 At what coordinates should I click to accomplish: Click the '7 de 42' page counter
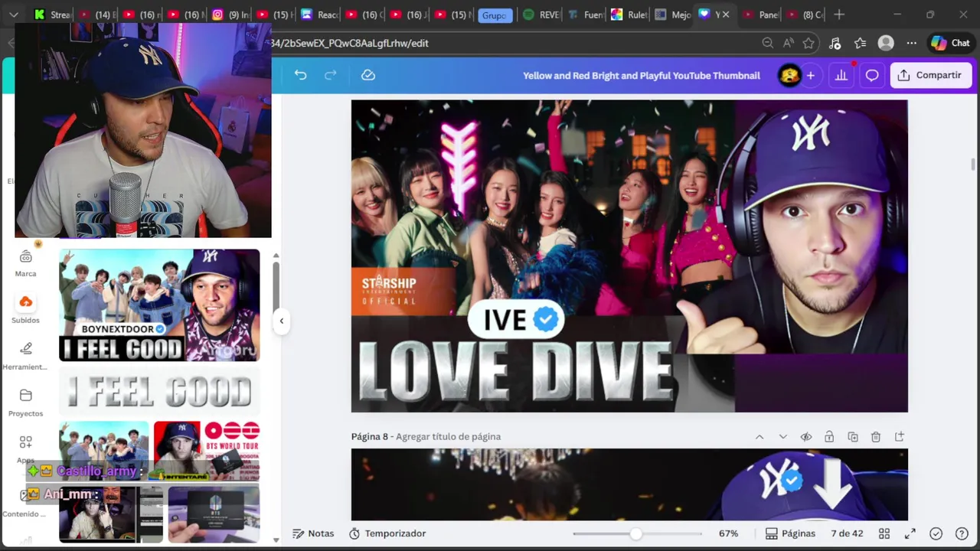point(847,533)
